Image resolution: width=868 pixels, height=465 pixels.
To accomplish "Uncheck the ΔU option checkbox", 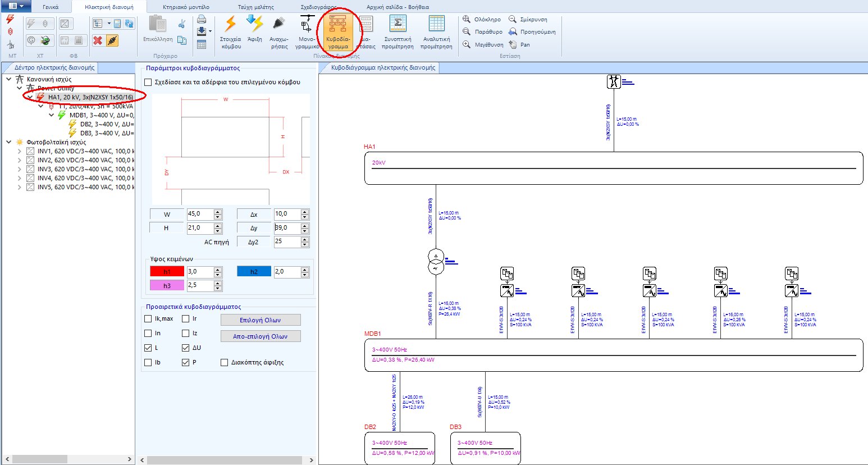I will 185,348.
